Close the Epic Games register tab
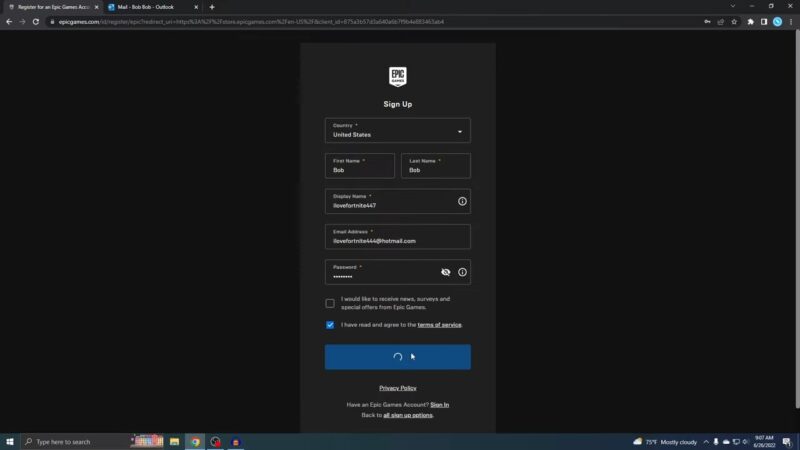The width and height of the screenshot is (800, 450). tap(96, 7)
